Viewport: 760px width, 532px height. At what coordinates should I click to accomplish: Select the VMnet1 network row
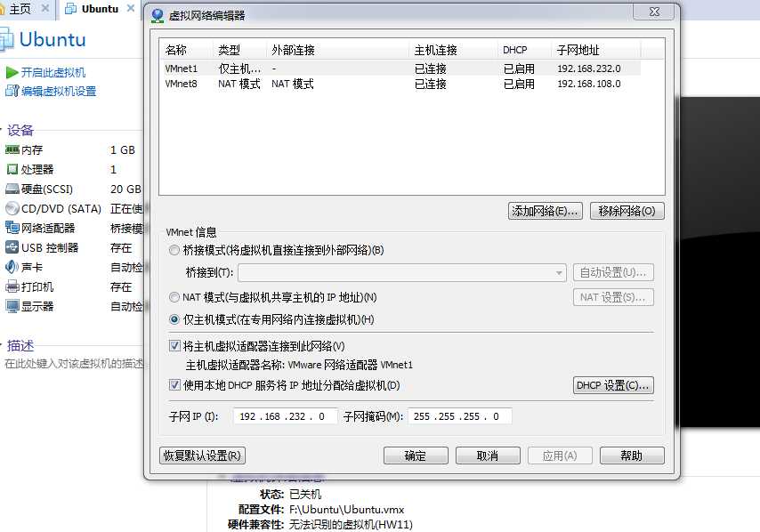pos(400,69)
